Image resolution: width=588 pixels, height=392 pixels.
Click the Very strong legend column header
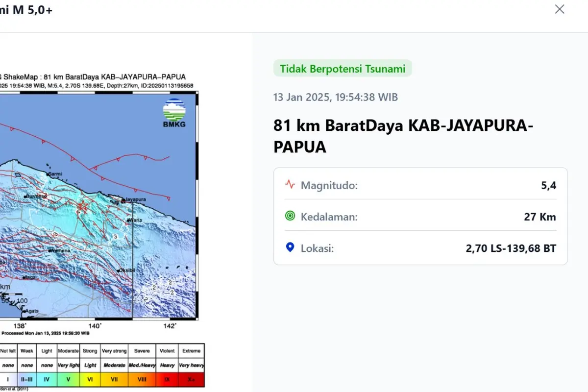[x=115, y=351]
